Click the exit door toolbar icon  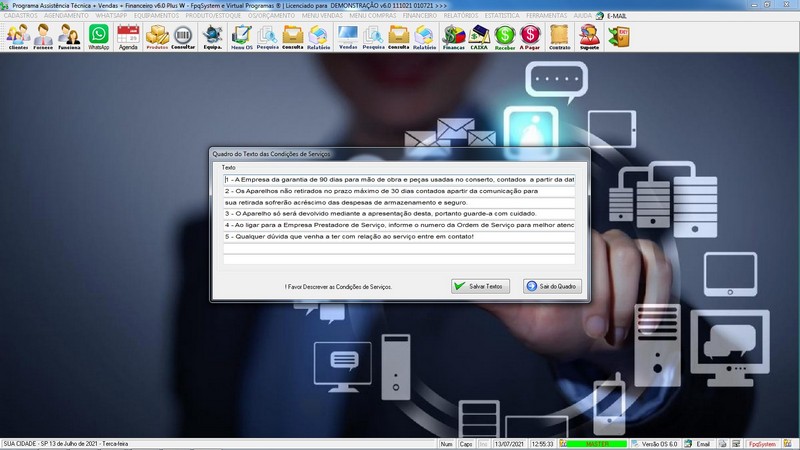pyautogui.click(x=619, y=37)
